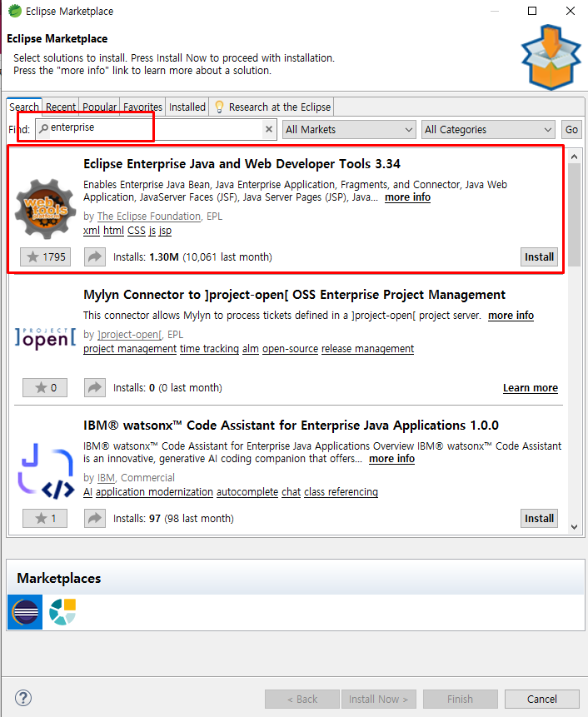The width and height of the screenshot is (588, 717).
Task: Click the application modernization tag
Action: coord(155,492)
